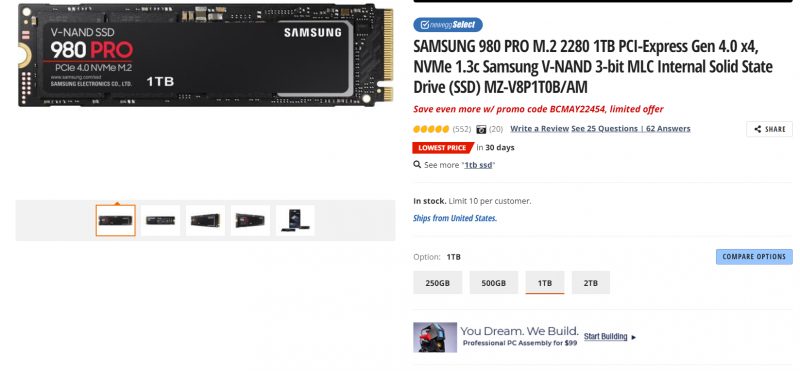The height and width of the screenshot is (371, 800).
Task: Click the main Samsung 980 PRO product image
Action: click(205, 55)
